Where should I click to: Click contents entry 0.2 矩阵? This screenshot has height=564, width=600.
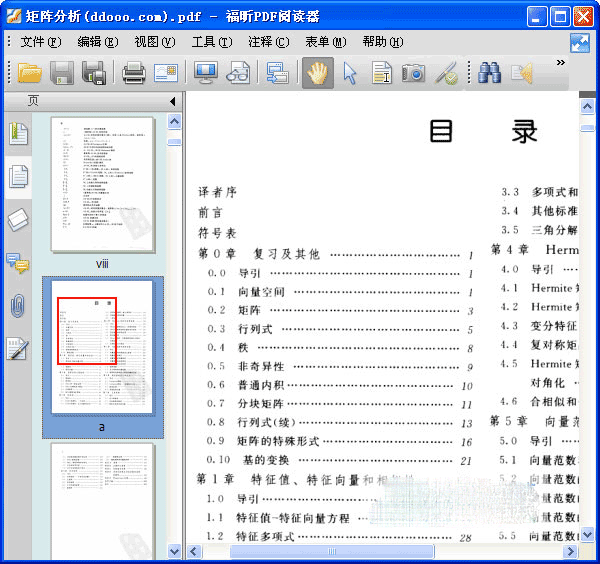pos(341,310)
